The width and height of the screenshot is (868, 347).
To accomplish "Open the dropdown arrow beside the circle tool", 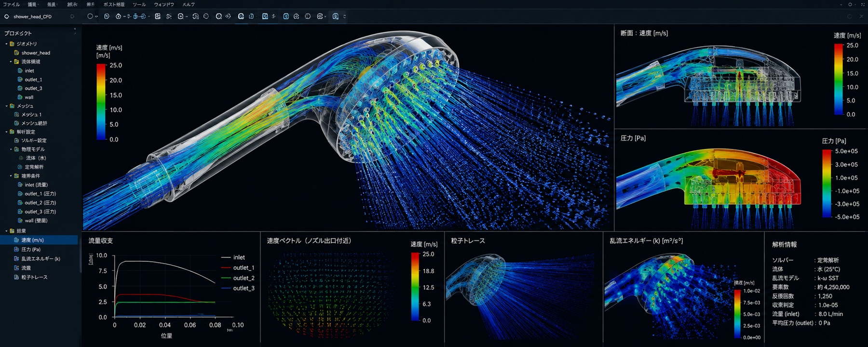I will (96, 16).
